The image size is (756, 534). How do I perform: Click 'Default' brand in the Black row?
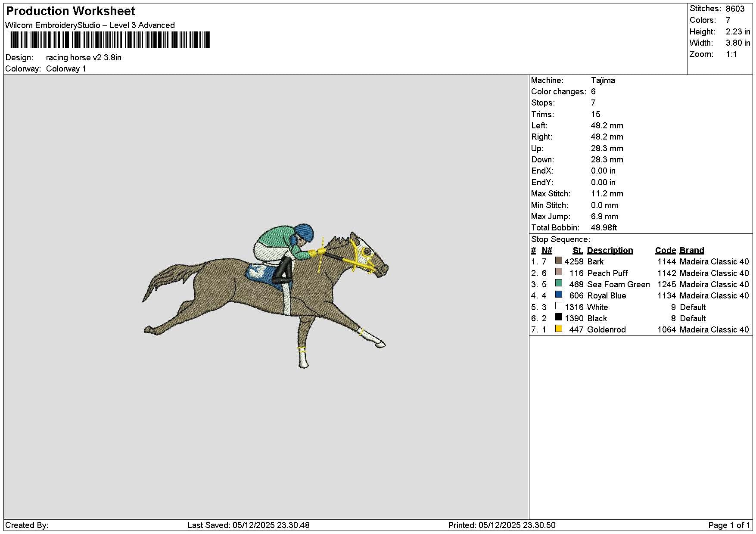pyautogui.click(x=693, y=318)
